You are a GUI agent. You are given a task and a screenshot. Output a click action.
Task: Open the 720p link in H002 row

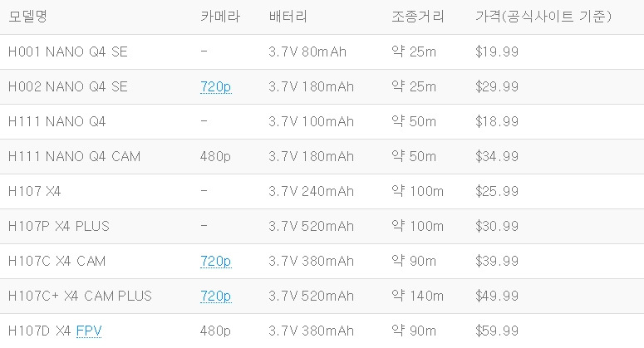coord(215,86)
